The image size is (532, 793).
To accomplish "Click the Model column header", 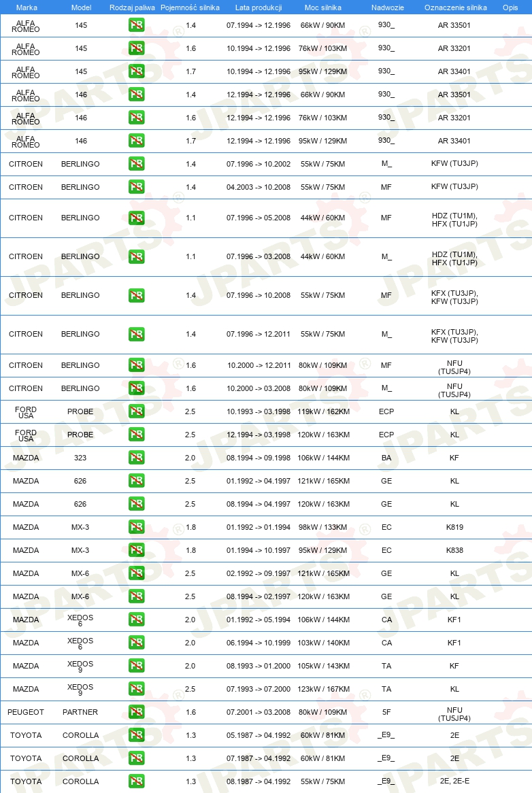I will pos(82,7).
